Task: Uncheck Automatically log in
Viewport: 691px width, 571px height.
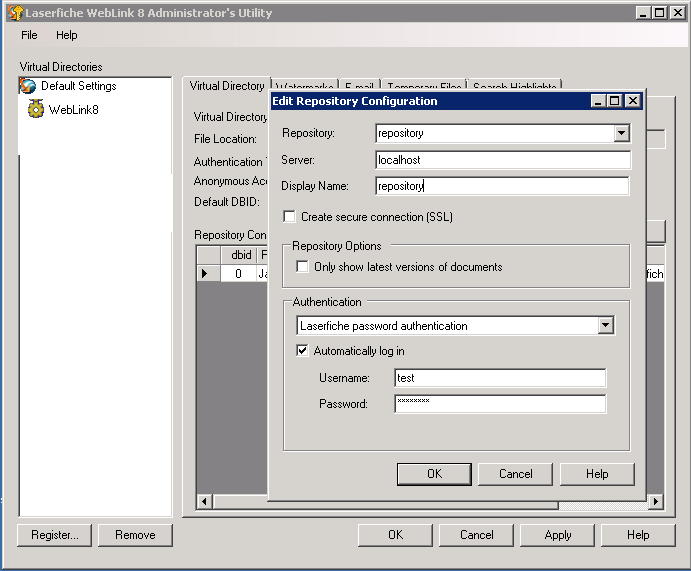Action: tap(302, 351)
